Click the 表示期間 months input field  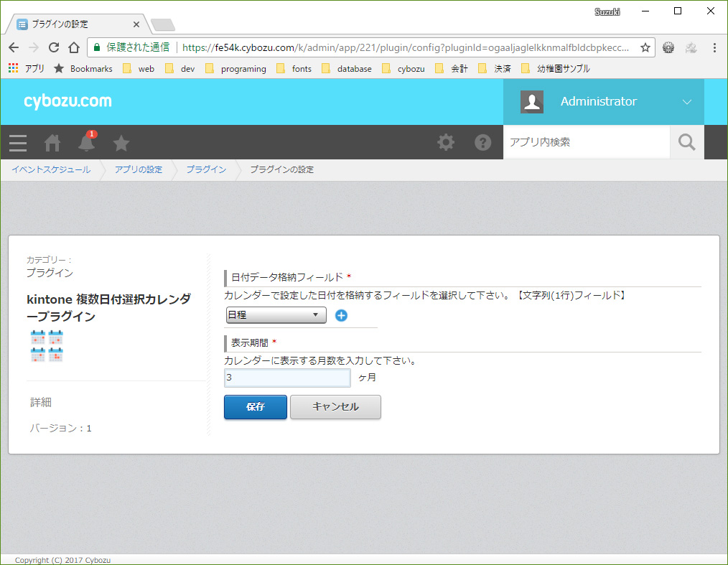287,378
